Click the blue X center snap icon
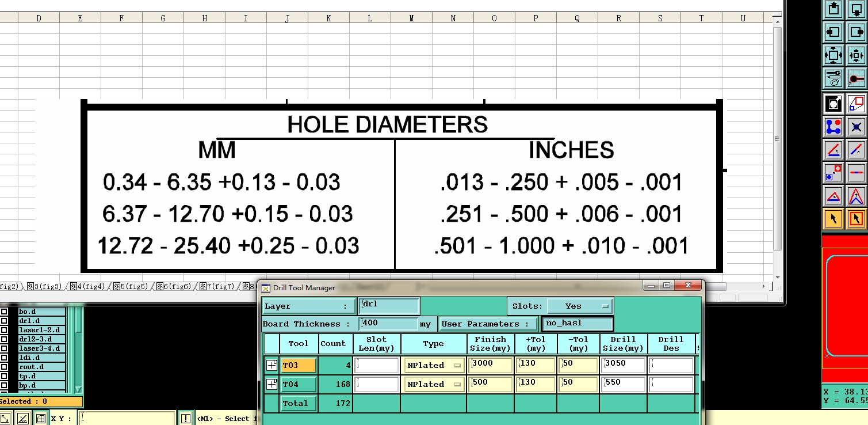This screenshot has height=425, width=868. click(856, 127)
